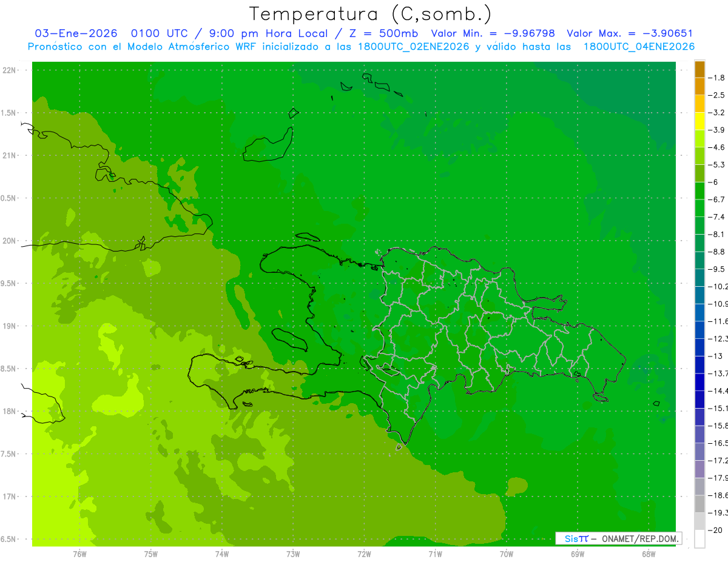The height and width of the screenshot is (562, 728).
Task: Click the "71W" longitude label
Action: tap(435, 554)
